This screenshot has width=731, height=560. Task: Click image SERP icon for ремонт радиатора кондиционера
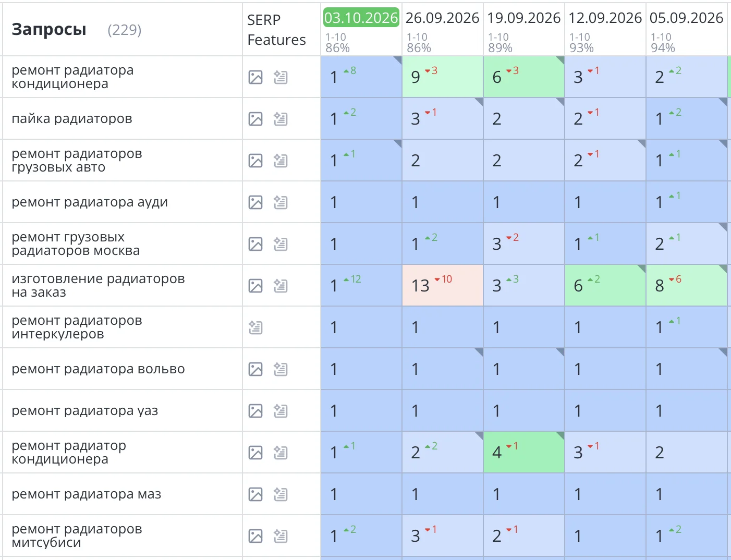tap(255, 77)
